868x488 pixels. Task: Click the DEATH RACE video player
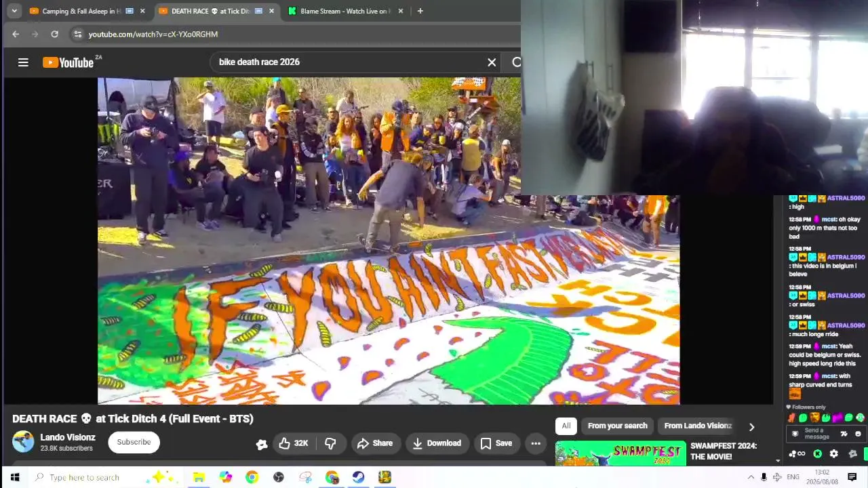pyautogui.click(x=389, y=241)
